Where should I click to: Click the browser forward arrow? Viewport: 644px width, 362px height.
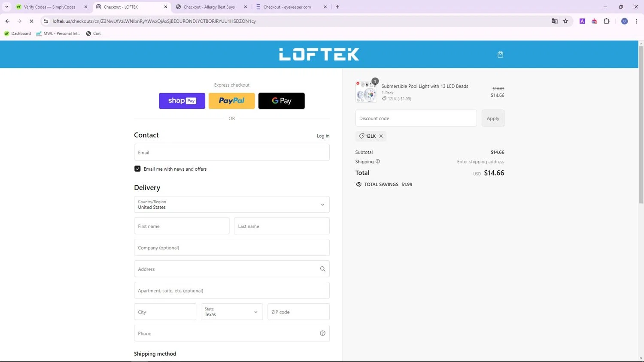19,21
